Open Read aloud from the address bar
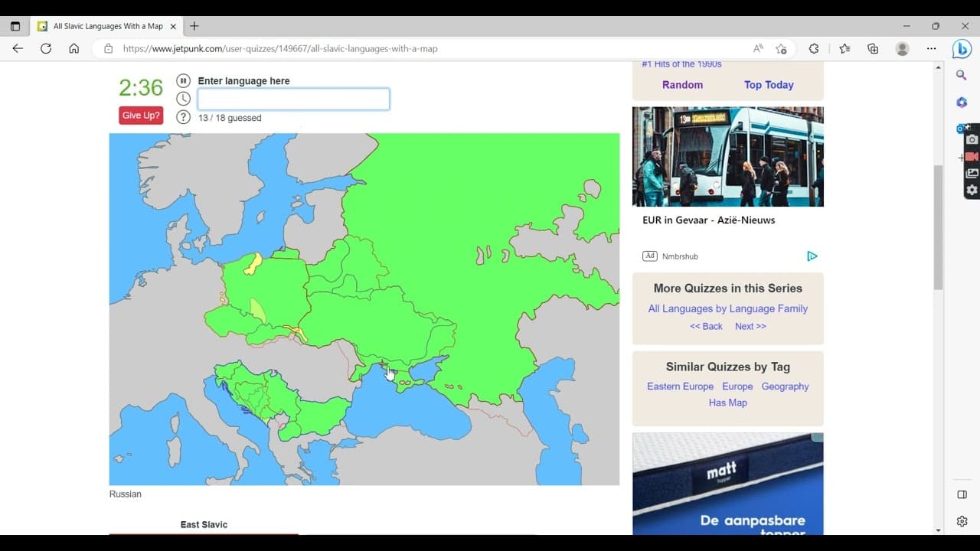The height and width of the screenshot is (551, 980). click(758, 48)
